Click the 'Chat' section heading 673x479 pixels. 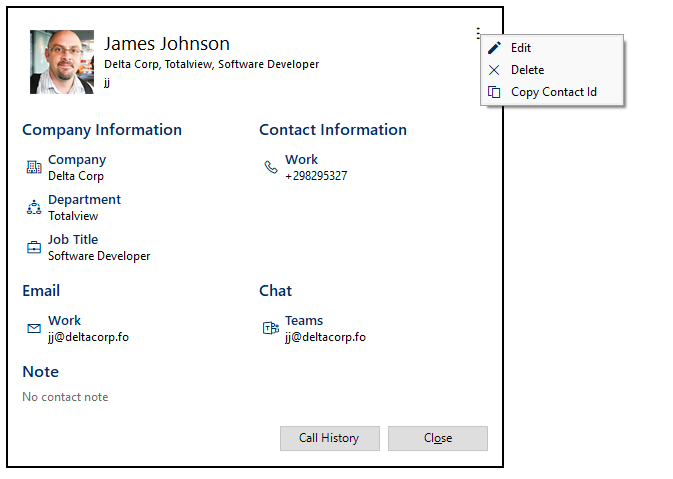(276, 291)
